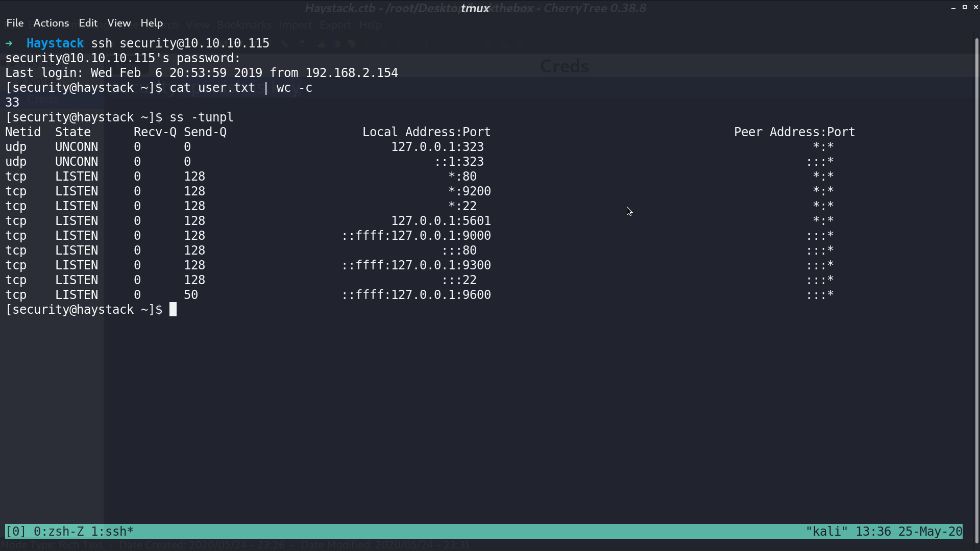Screen dimensions: 980x551
Task: Click the 1:ssh* window in tmux status bar
Action: (x=112, y=532)
